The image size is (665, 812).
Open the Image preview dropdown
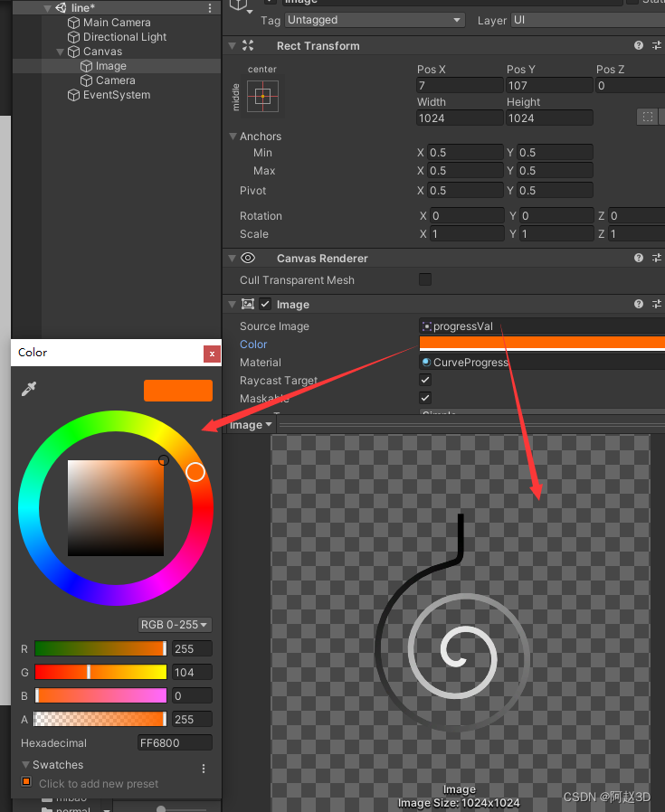click(x=251, y=425)
